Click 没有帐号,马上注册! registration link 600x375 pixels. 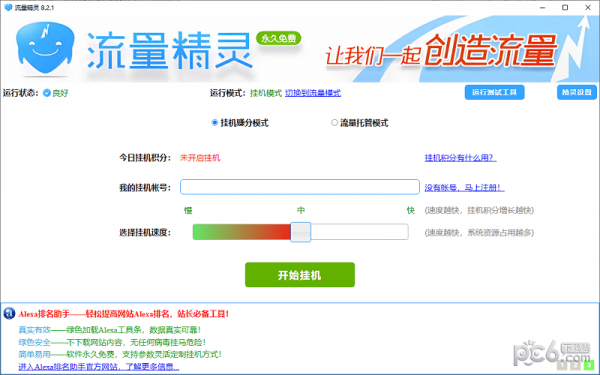click(x=464, y=188)
